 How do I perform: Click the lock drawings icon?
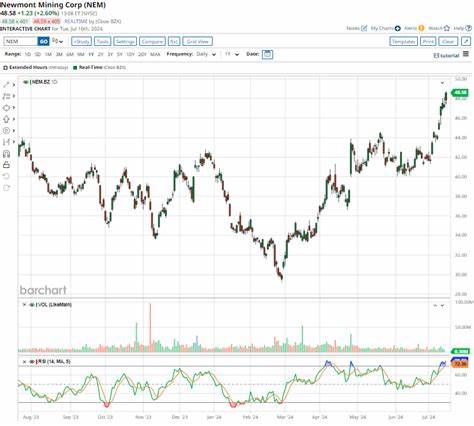click(x=6, y=165)
